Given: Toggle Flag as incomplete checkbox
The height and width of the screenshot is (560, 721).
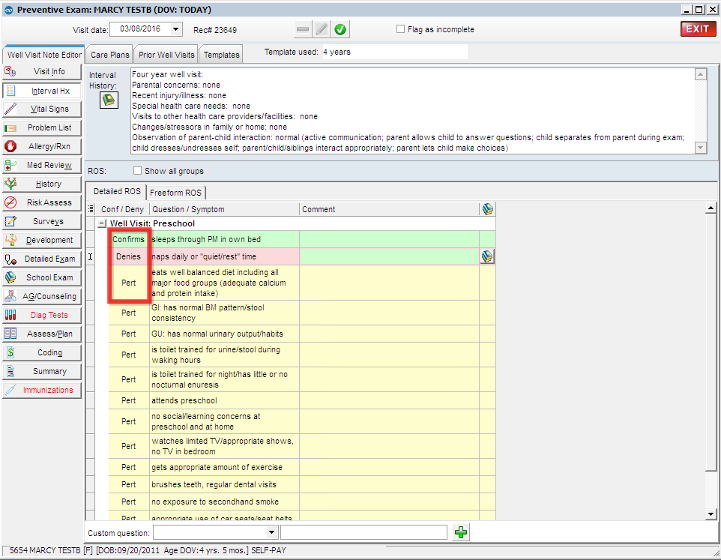Looking at the screenshot, I should coord(401,29).
